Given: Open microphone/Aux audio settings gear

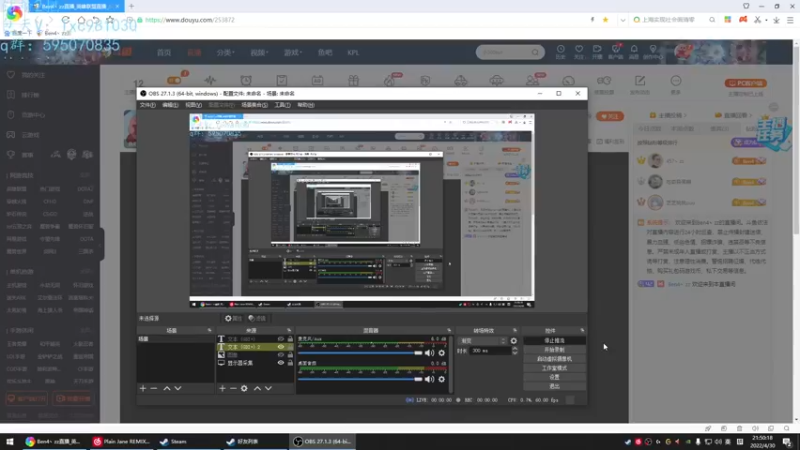Looking at the screenshot, I should pos(442,353).
